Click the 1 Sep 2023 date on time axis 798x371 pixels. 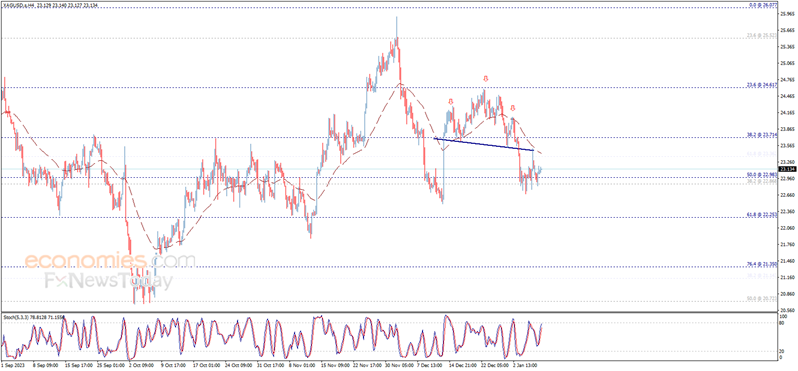tap(13, 365)
